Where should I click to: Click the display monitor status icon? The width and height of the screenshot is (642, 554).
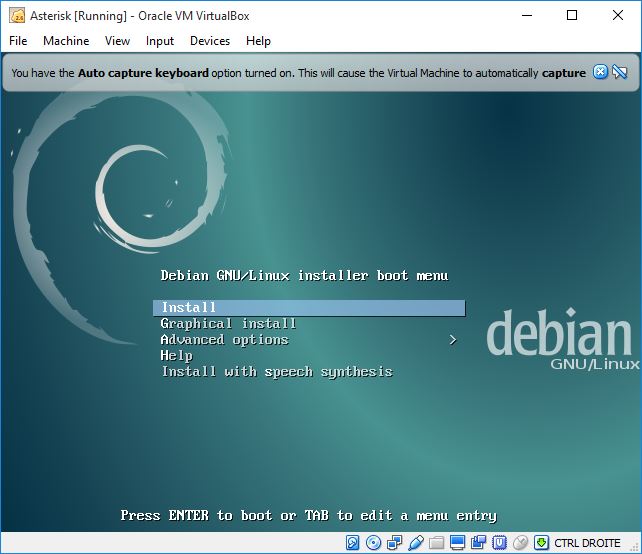click(457, 543)
